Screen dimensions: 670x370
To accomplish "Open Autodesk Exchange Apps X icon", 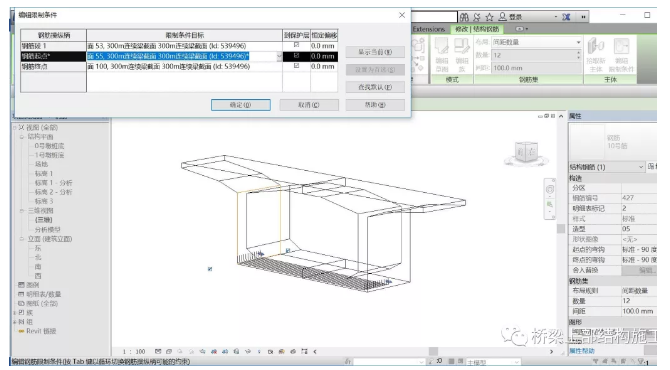I will (x=566, y=17).
